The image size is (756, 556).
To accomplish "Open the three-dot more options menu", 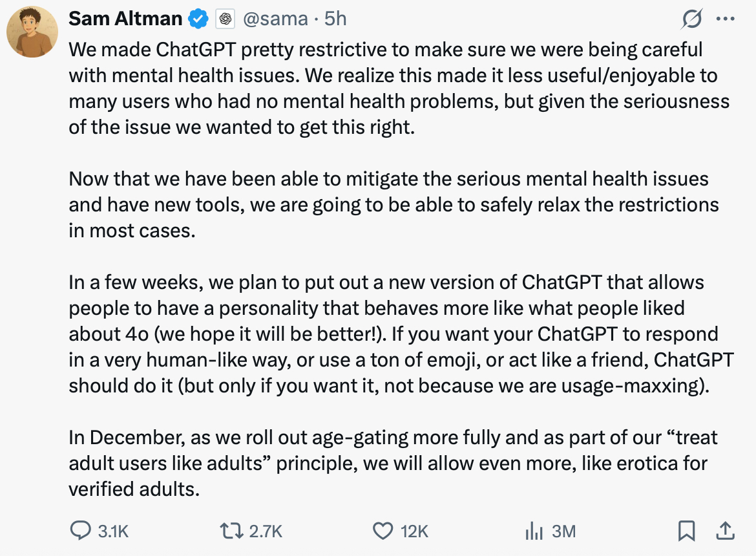I will pyautogui.click(x=726, y=19).
